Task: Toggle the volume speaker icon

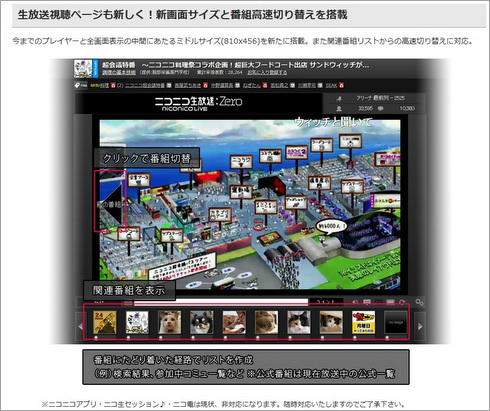Action: click(355, 302)
